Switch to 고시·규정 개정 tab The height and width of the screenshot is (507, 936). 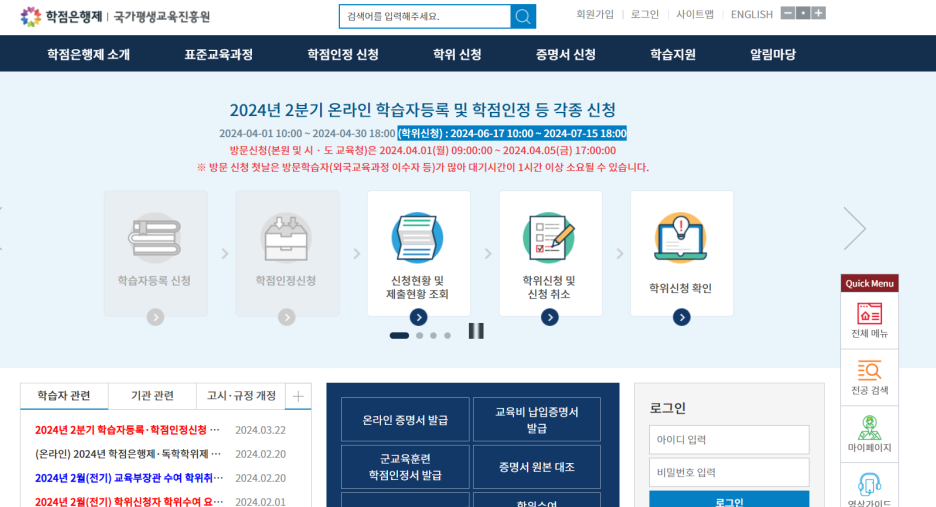(241, 396)
